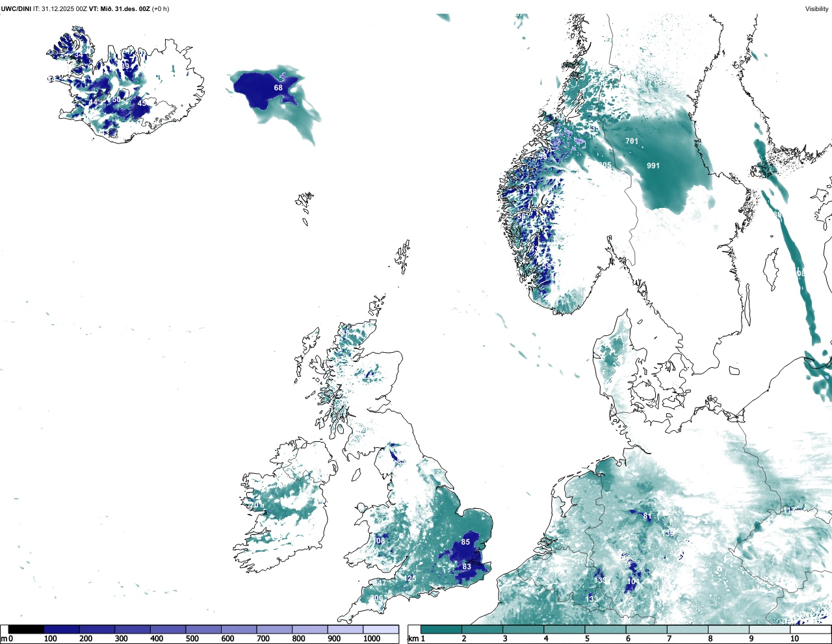
Task: Click the "1000" tick label on the meter scale
Action: click(x=372, y=639)
